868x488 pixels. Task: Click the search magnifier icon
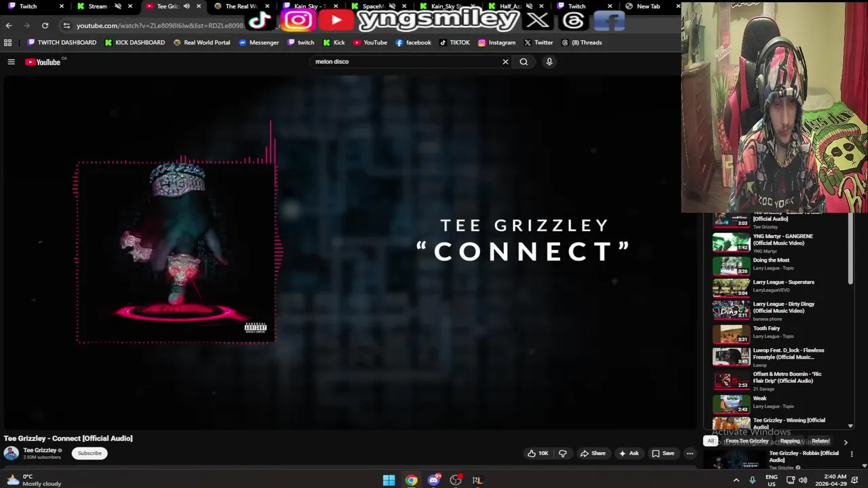pos(524,62)
